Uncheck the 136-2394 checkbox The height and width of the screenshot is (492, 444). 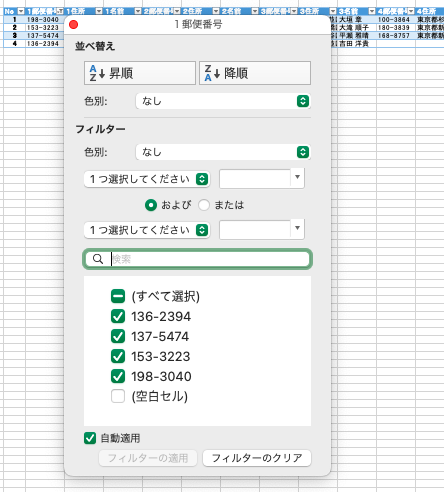click(118, 316)
